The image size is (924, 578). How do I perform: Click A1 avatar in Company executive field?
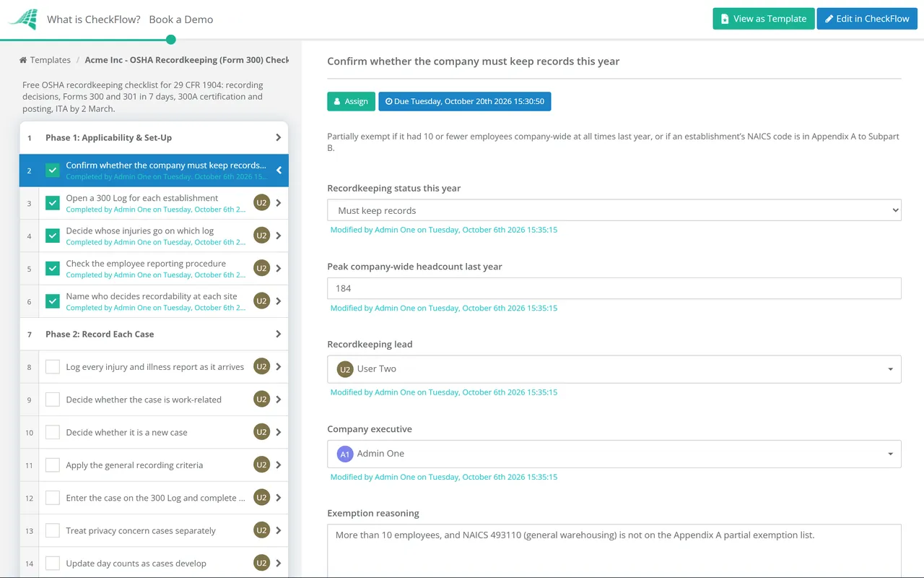345,454
